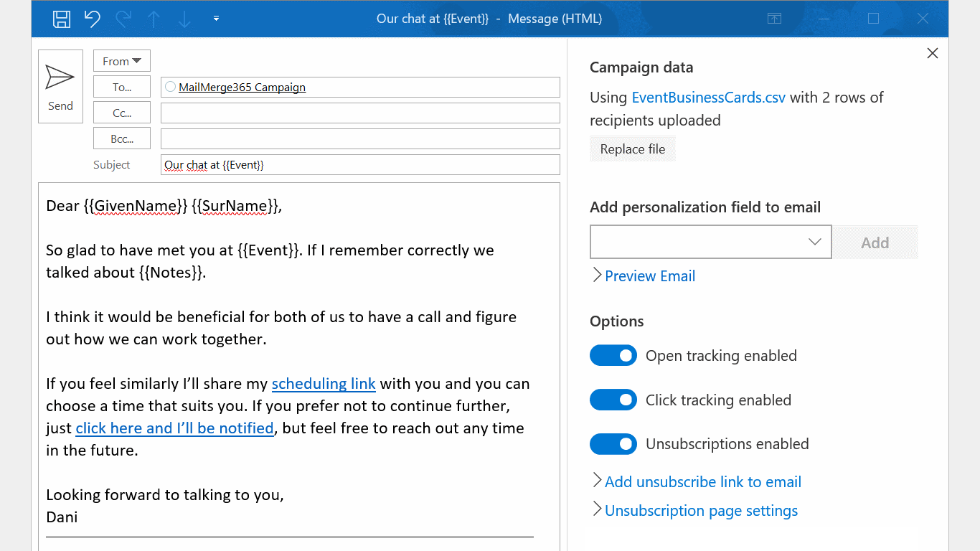
Task: Disable Open tracking toggle
Action: 613,355
